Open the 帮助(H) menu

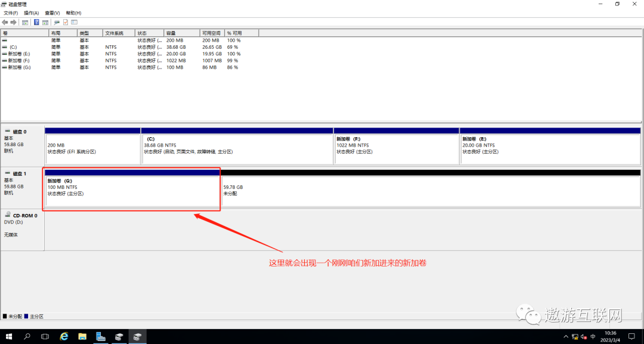tap(73, 13)
